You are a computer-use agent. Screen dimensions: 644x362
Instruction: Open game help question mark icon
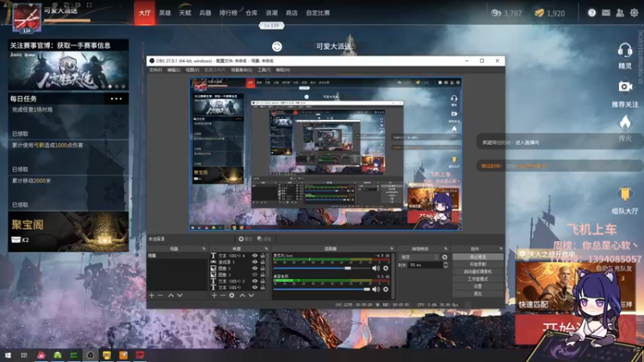coord(592,13)
